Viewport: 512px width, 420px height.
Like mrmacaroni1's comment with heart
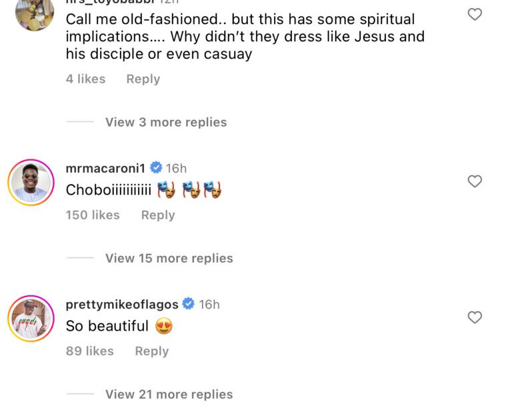pos(475,181)
